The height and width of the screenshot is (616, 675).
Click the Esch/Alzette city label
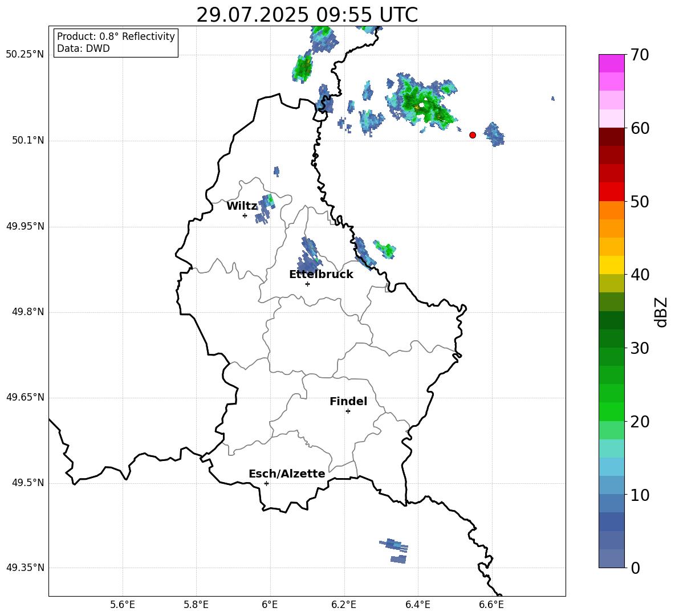point(287,474)
